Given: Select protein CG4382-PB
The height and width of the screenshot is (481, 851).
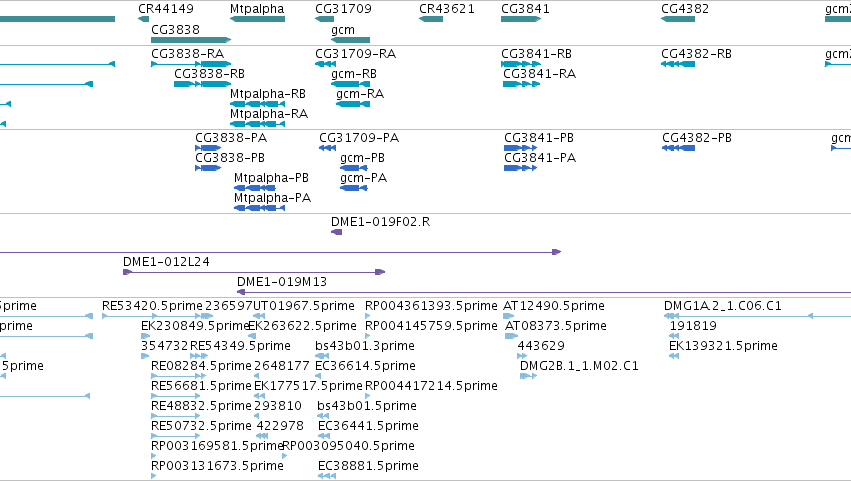Looking at the screenshot, I should [x=697, y=138].
